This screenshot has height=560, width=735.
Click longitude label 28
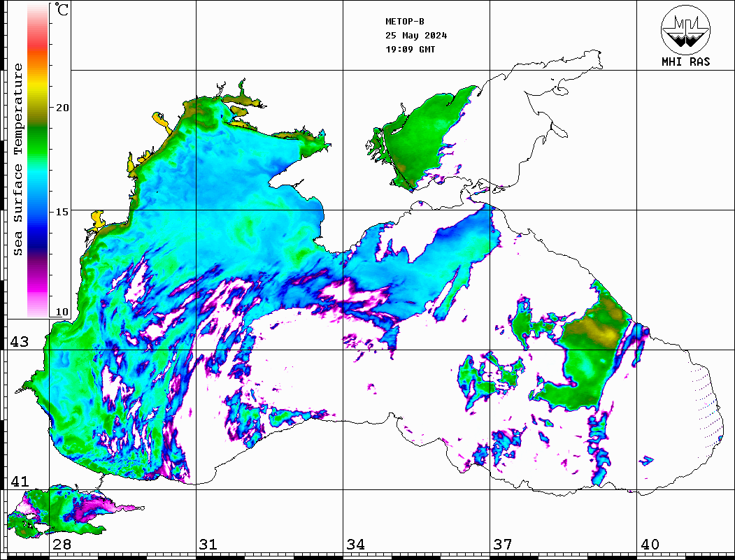click(62, 545)
